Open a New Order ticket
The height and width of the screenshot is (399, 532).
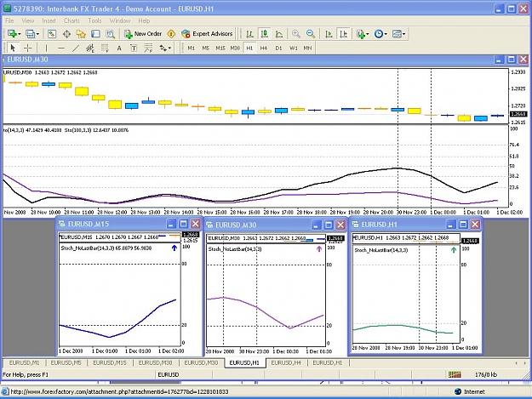coord(143,34)
